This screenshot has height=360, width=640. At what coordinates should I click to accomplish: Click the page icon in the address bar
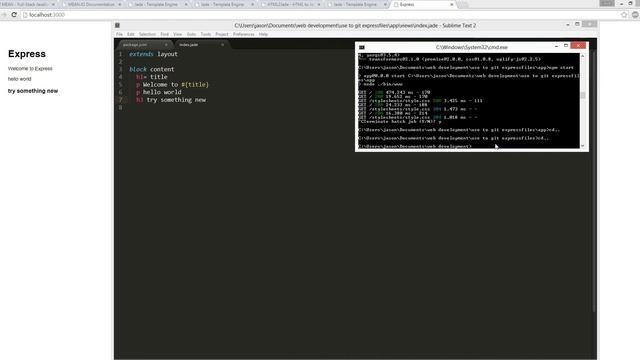pos(25,15)
